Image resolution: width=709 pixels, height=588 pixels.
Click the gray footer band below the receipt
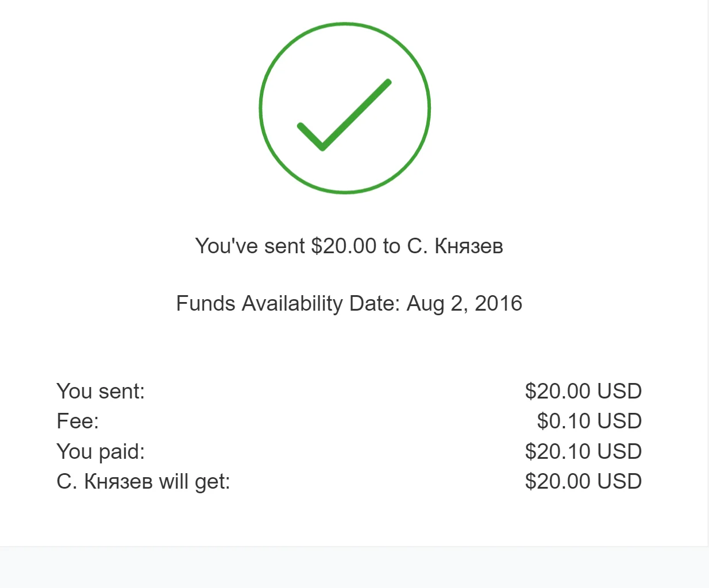(x=354, y=567)
